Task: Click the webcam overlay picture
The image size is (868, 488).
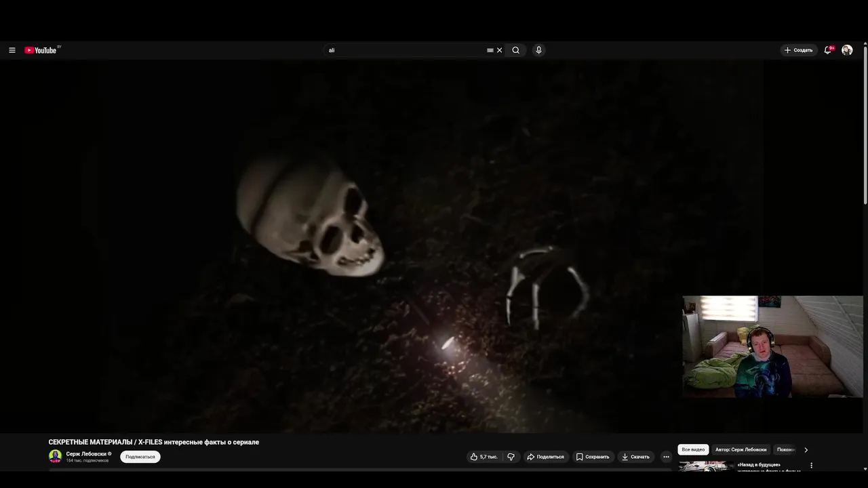Action: click(772, 346)
